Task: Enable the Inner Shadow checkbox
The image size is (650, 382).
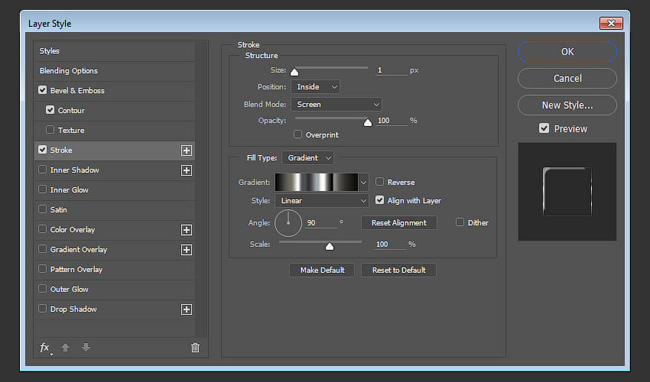Action: [42, 169]
